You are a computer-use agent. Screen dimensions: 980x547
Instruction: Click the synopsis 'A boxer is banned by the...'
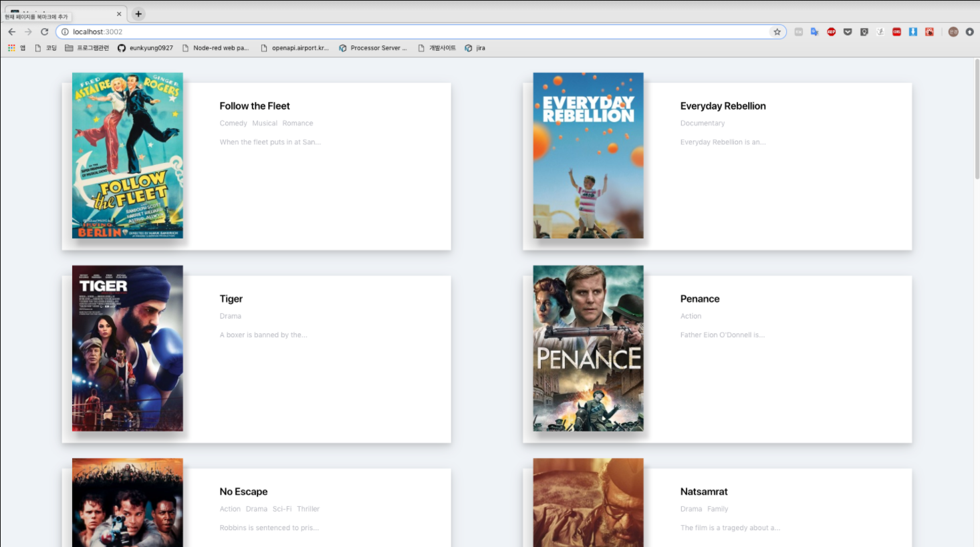point(263,335)
